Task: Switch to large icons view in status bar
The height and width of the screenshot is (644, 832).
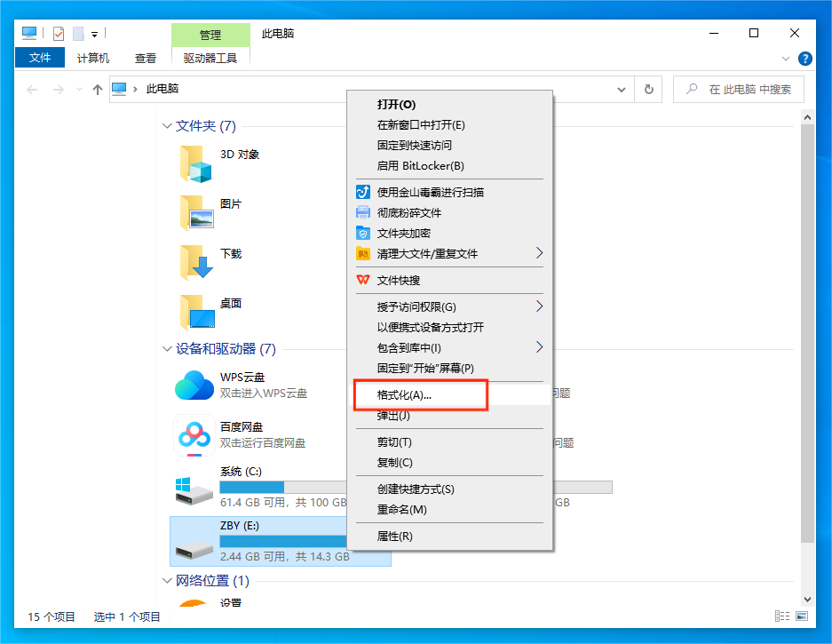Action: point(801,616)
